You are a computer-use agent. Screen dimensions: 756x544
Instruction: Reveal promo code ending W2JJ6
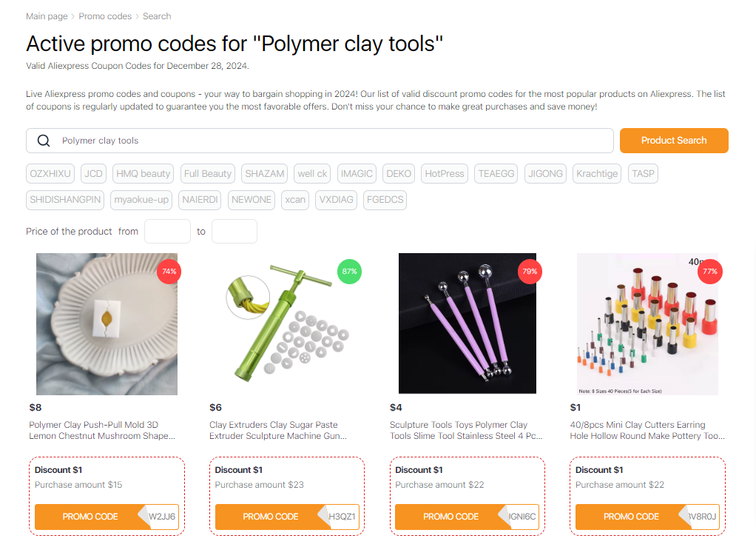point(107,517)
